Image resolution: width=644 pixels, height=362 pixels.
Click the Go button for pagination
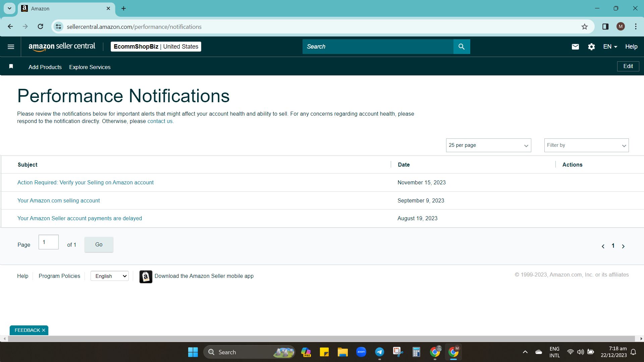pyautogui.click(x=99, y=245)
